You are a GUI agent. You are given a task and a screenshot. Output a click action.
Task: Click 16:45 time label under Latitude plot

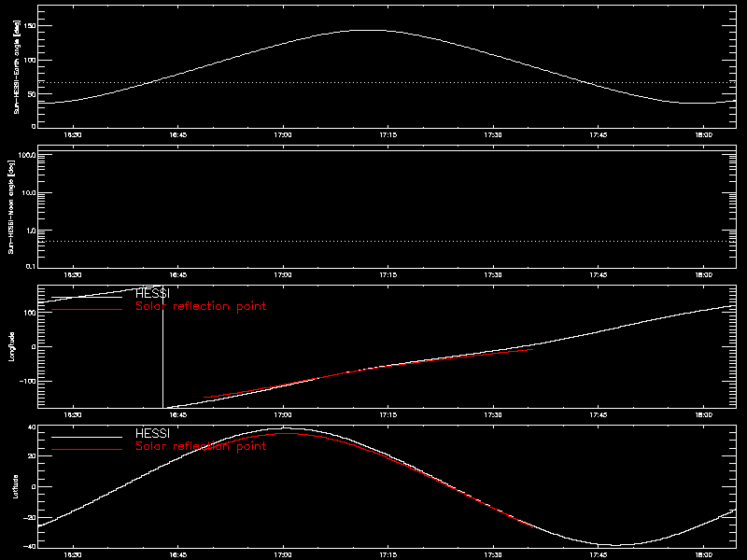point(177,555)
